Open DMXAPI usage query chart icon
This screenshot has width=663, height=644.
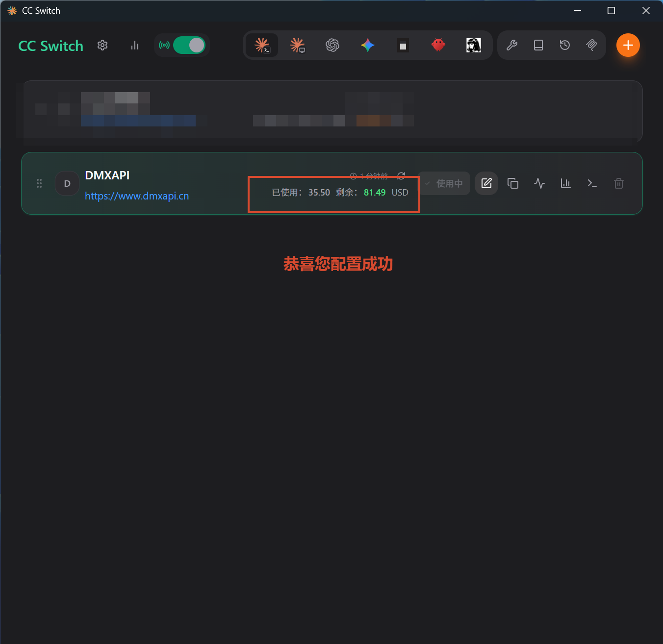pyautogui.click(x=566, y=183)
